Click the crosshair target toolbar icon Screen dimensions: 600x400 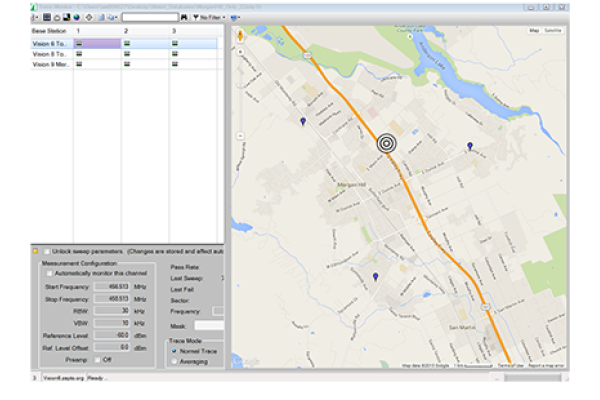89,17
